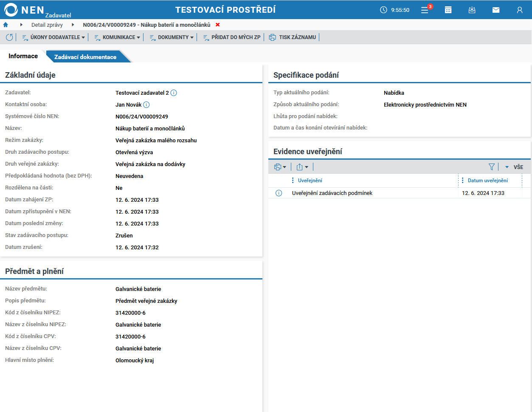Click the refresh icon in toolbar
Screen dimensions: 532x412
[9, 37]
